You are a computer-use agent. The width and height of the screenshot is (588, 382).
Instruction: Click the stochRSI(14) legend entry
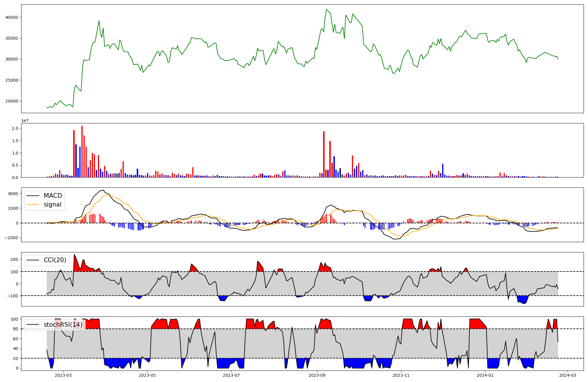(63, 325)
